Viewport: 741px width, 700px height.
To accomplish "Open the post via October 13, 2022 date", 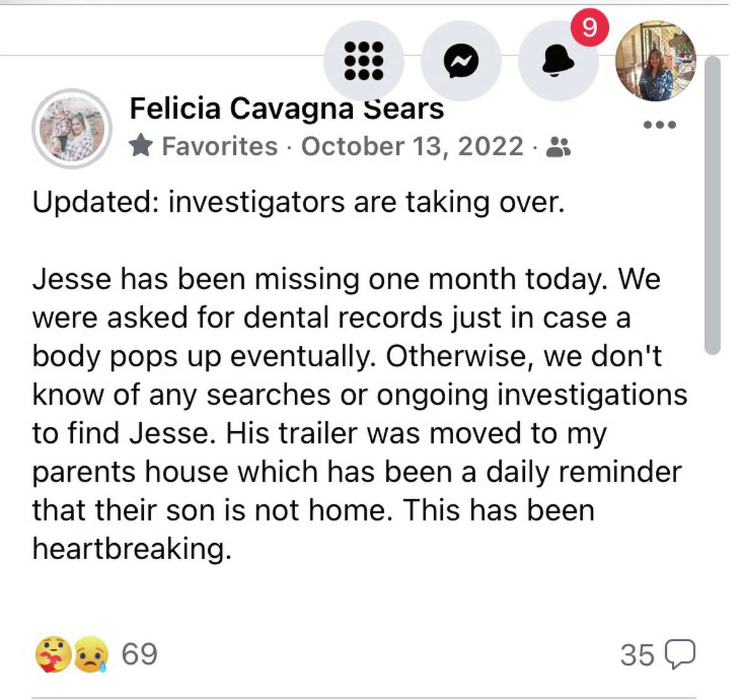I will (x=412, y=146).
